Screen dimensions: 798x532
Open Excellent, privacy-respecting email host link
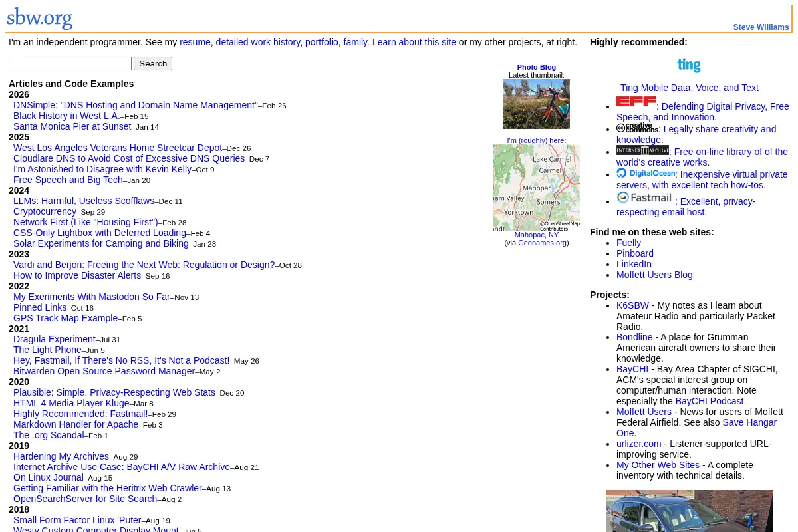pos(686,207)
